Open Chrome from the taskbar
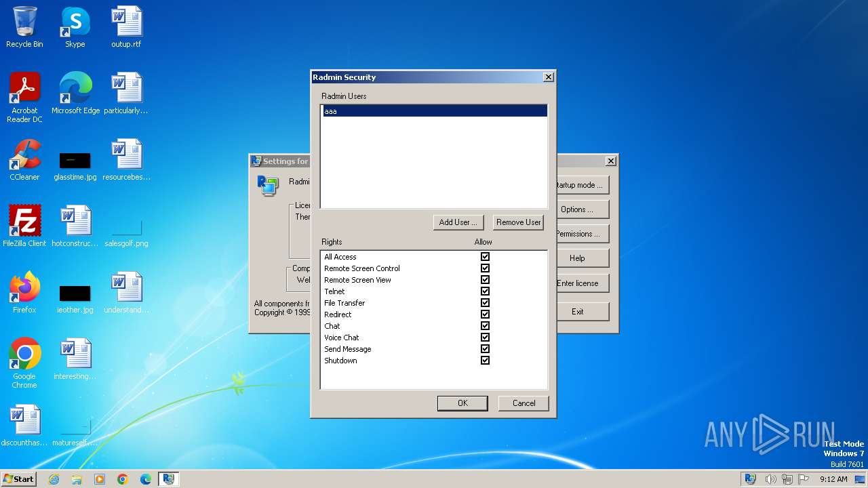 point(123,479)
